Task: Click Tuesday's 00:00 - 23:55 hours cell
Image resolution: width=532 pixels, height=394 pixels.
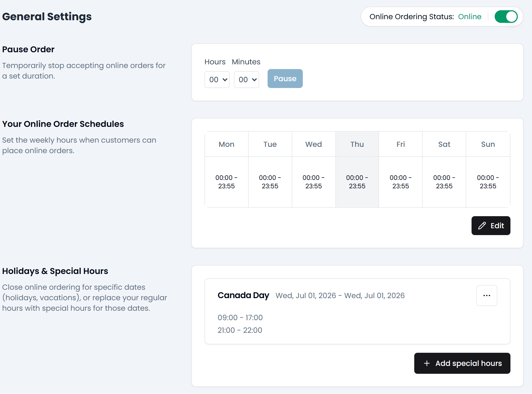Action: click(x=270, y=182)
